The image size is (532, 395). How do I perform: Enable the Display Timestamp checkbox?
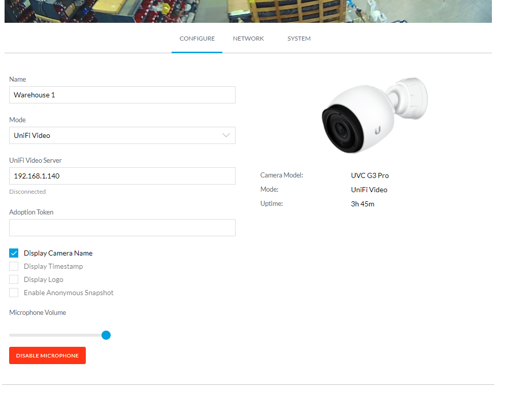click(14, 266)
